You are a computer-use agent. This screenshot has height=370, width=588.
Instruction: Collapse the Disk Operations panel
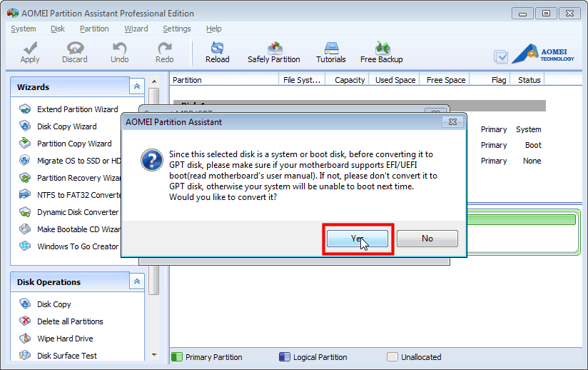click(137, 281)
